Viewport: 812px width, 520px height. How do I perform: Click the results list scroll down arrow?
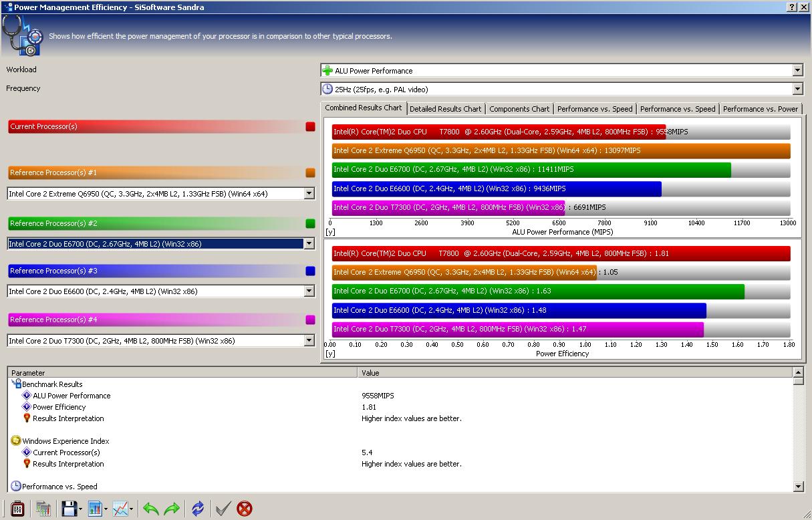[x=799, y=487]
